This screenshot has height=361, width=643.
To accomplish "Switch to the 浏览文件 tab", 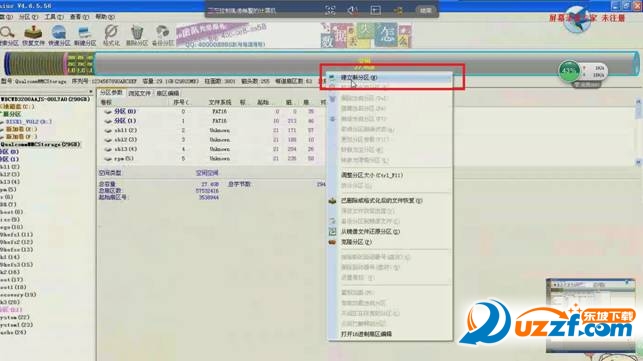I will click(x=139, y=93).
